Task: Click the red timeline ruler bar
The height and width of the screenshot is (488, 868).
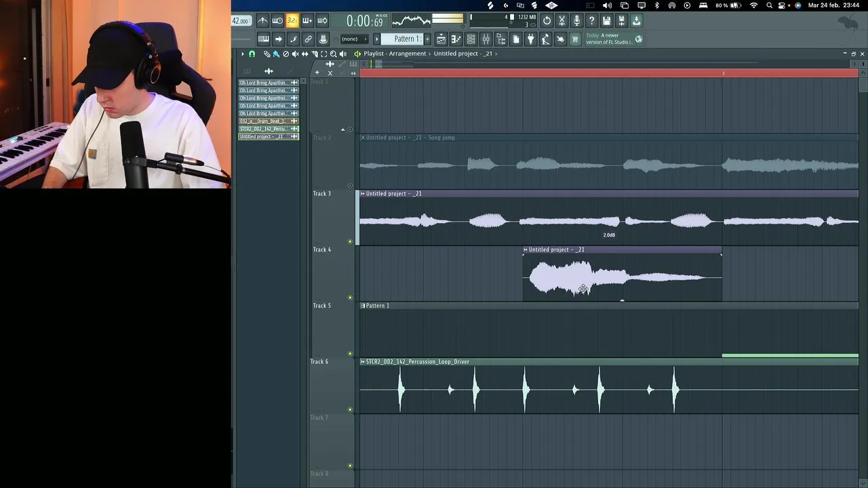Action: [609, 73]
